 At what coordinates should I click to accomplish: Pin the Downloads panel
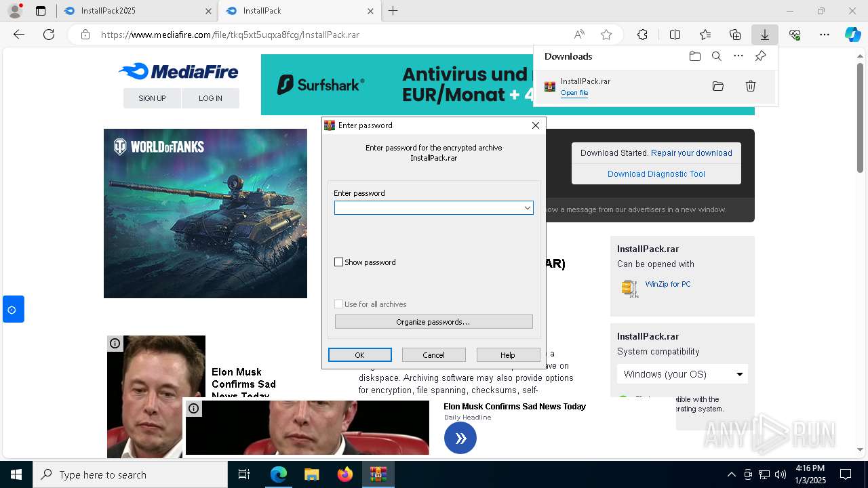tap(760, 56)
